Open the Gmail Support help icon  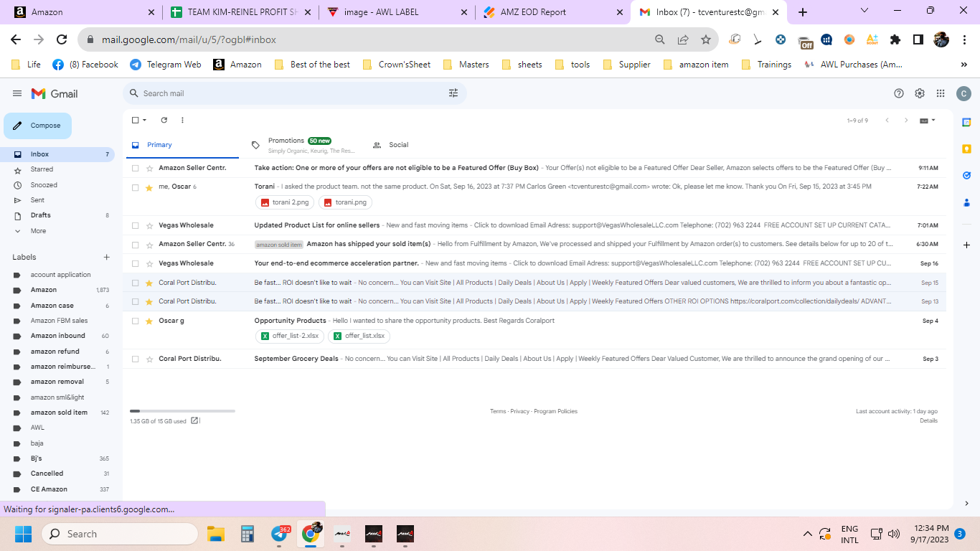pos(899,93)
